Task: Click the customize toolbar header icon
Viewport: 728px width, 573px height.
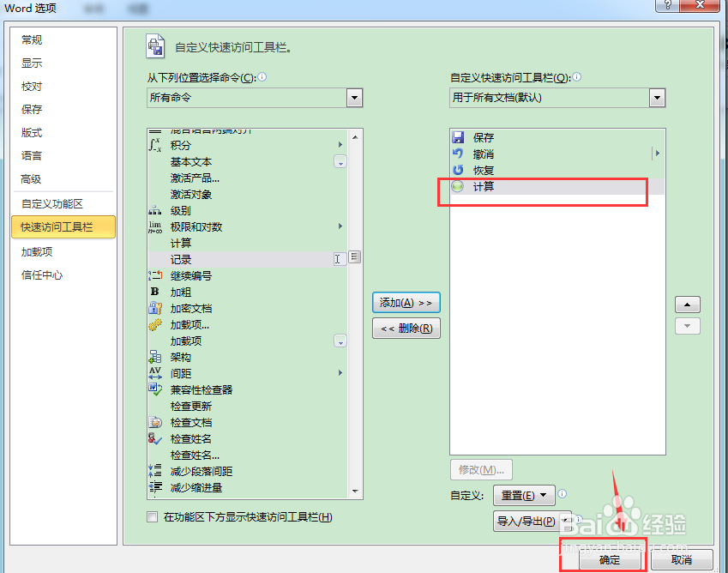Action: point(155,46)
